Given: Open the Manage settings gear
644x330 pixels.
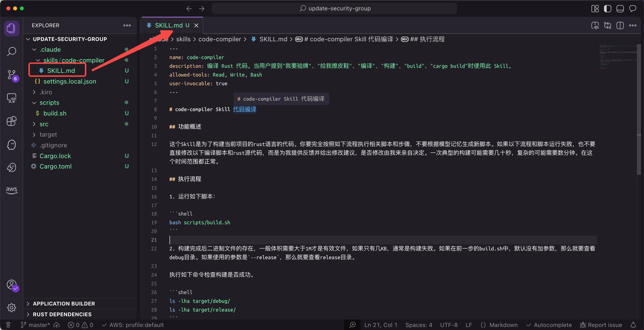Looking at the screenshot, I should pos(11,308).
